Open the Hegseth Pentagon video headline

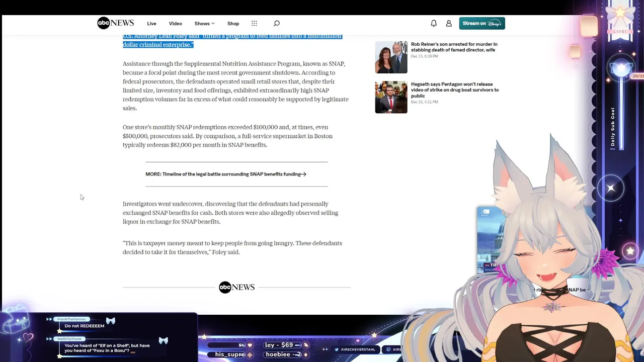[x=454, y=90]
